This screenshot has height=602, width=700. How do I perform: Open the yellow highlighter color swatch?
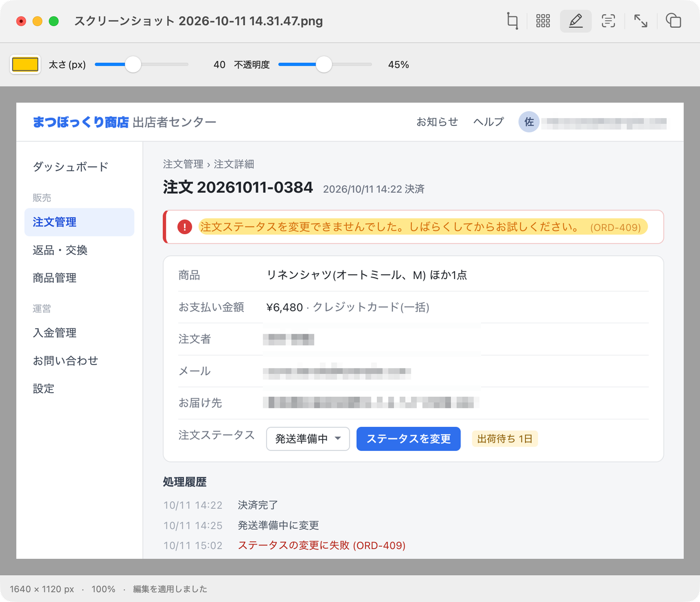coord(25,65)
